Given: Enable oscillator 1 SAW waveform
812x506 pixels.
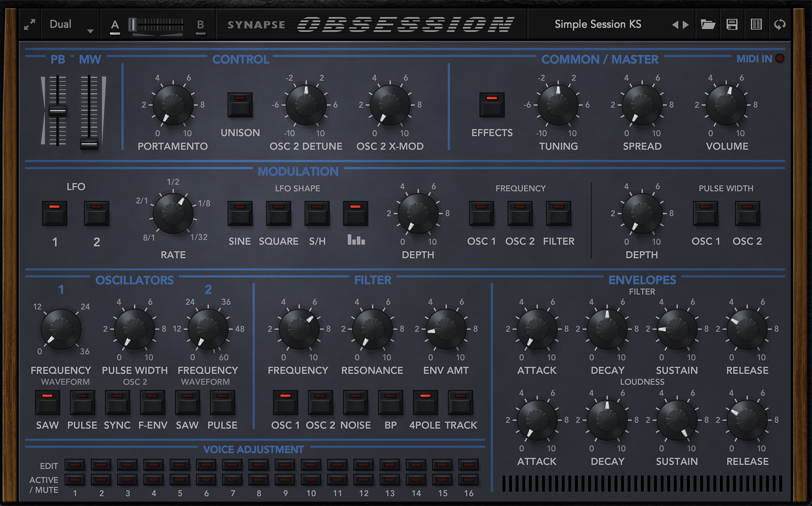Looking at the screenshot, I should (x=47, y=402).
